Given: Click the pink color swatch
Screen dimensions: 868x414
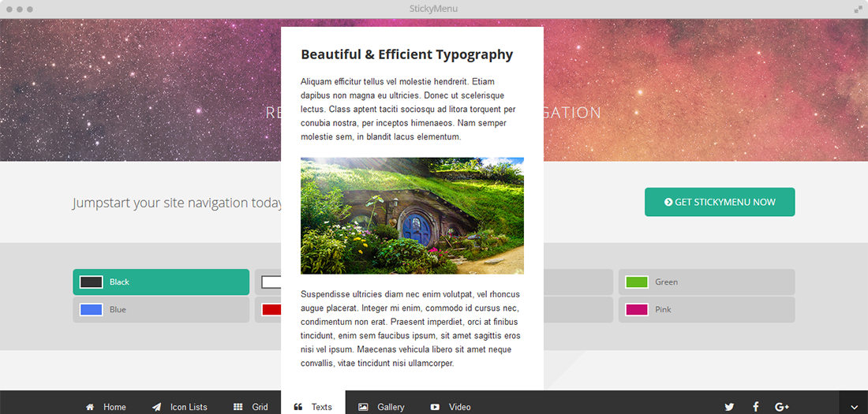Looking at the screenshot, I should [637, 309].
